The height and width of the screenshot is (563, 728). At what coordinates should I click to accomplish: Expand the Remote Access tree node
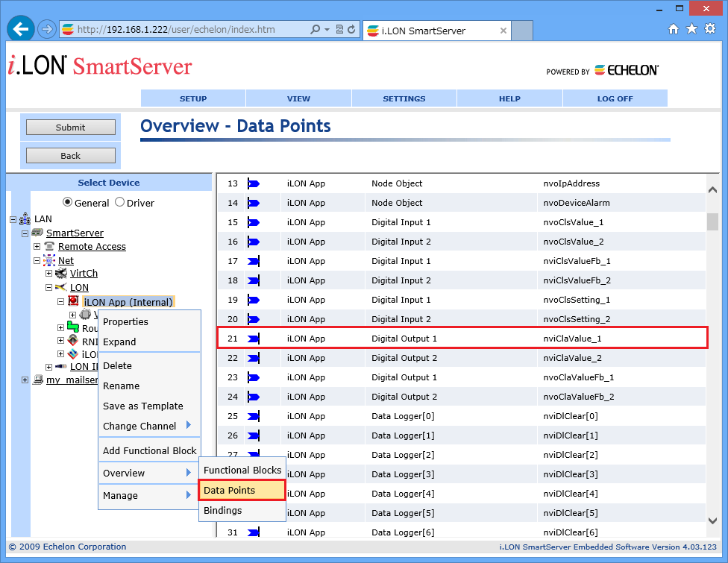[37, 247]
